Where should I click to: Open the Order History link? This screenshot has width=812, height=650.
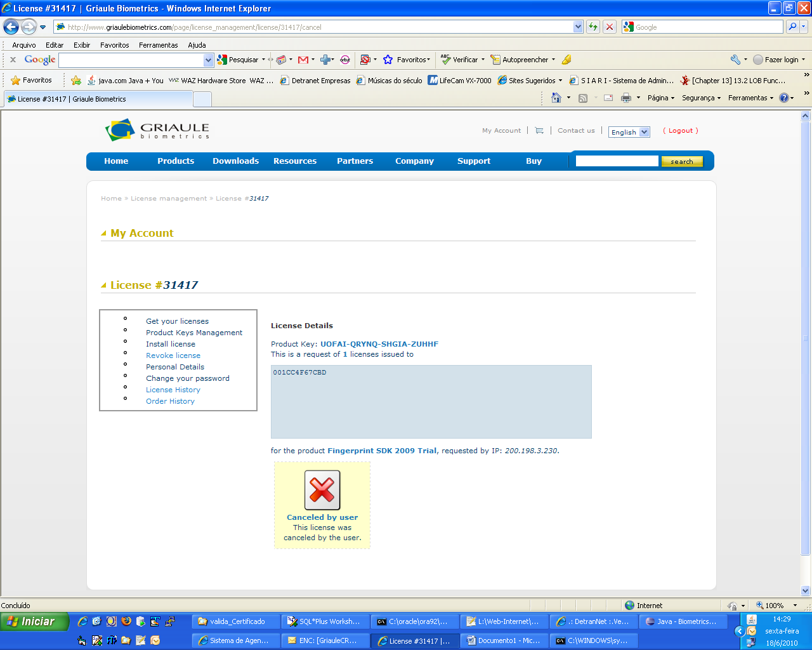[x=170, y=401]
